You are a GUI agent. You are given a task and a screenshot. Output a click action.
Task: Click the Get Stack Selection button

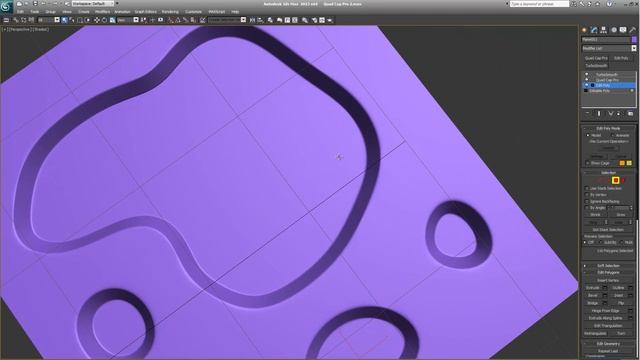click(x=608, y=230)
